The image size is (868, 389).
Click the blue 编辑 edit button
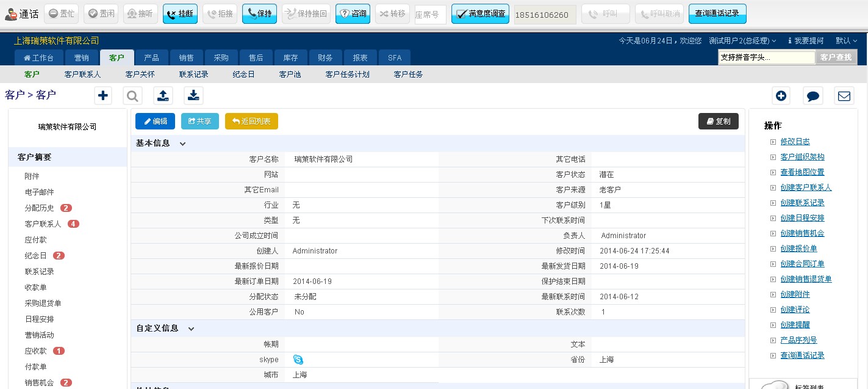(x=155, y=122)
